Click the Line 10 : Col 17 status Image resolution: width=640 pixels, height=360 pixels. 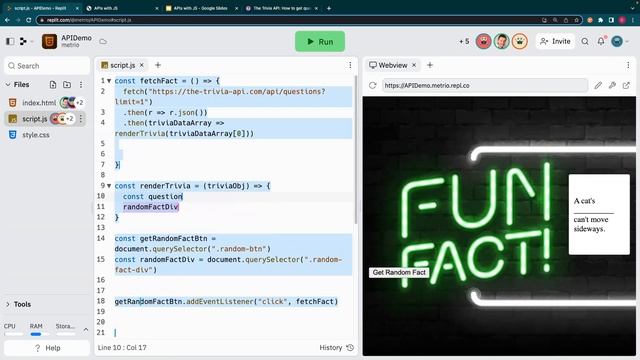[122, 348]
